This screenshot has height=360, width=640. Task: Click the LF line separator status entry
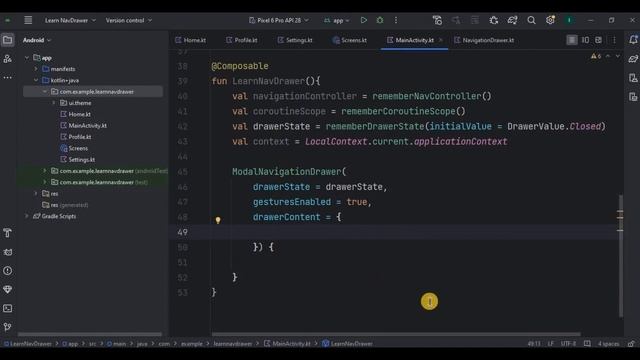(551, 344)
